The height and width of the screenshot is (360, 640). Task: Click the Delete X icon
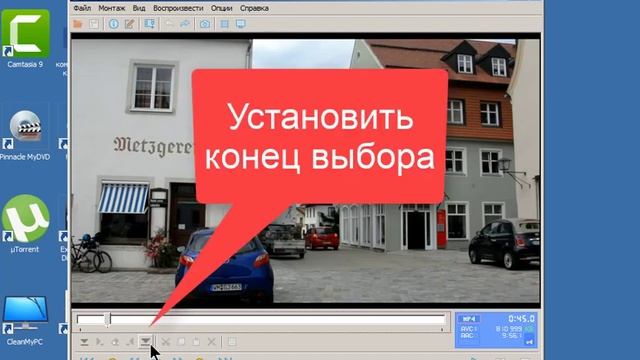tap(211, 342)
